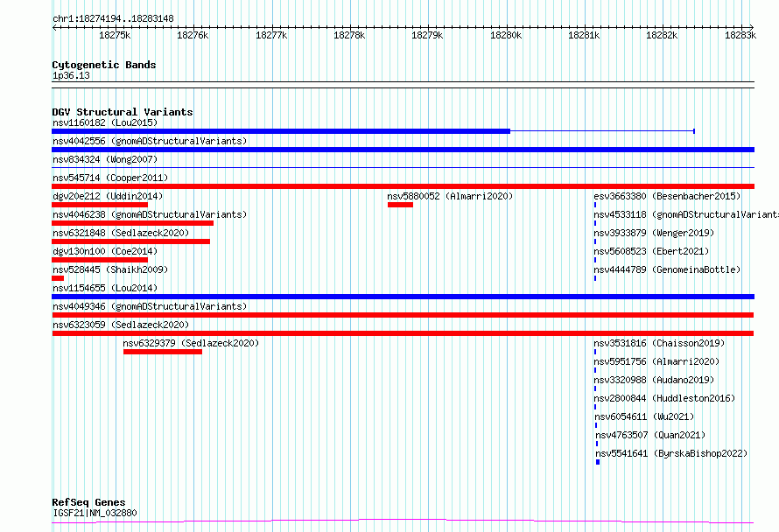Image resolution: width=779 pixels, height=532 pixels.
Task: Click the magenta IGSF21 gene line
Action: point(403,521)
